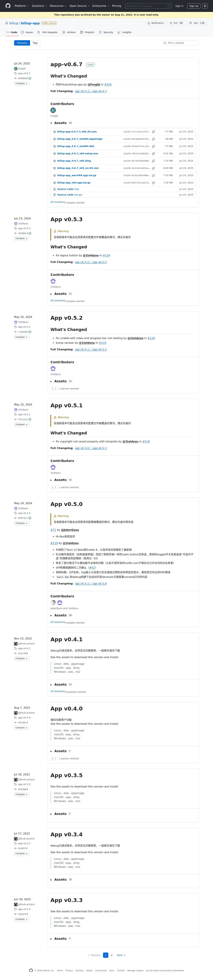Click the Sign up button
The image size is (213, 980).
point(194,6)
